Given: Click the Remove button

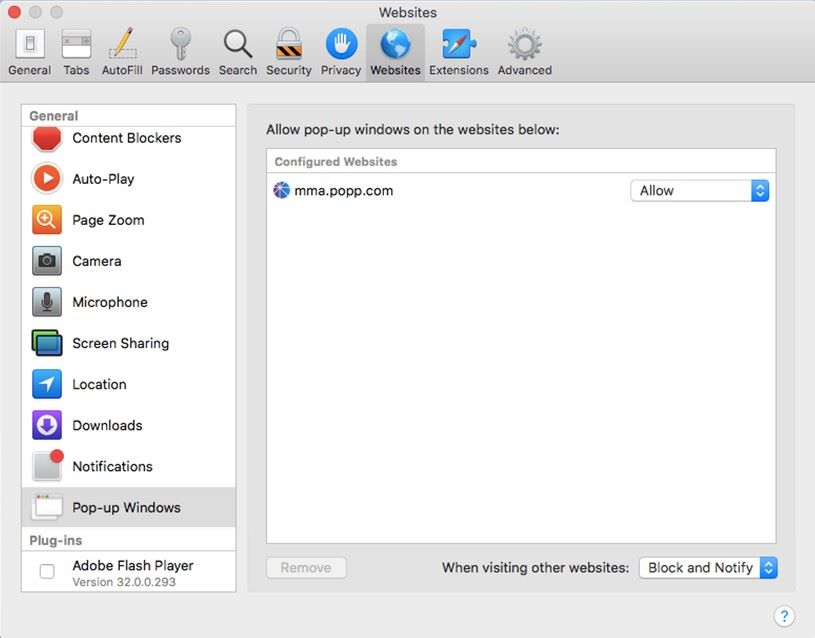Looking at the screenshot, I should point(306,568).
